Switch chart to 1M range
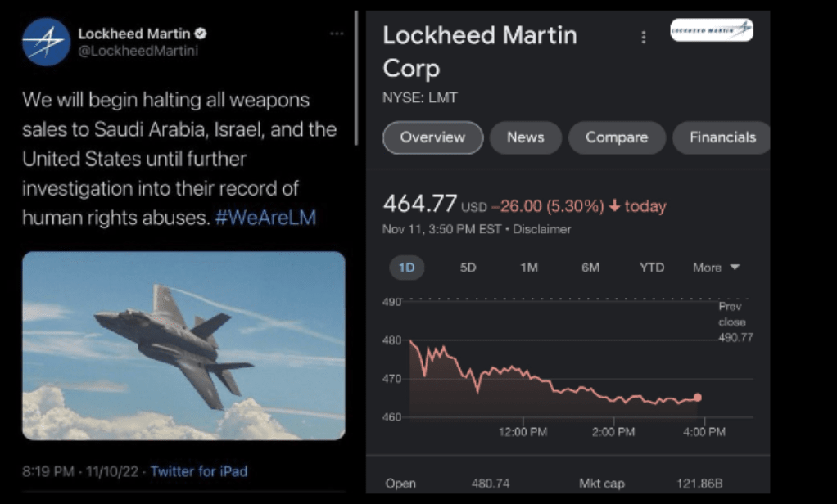837x504 pixels. [529, 268]
